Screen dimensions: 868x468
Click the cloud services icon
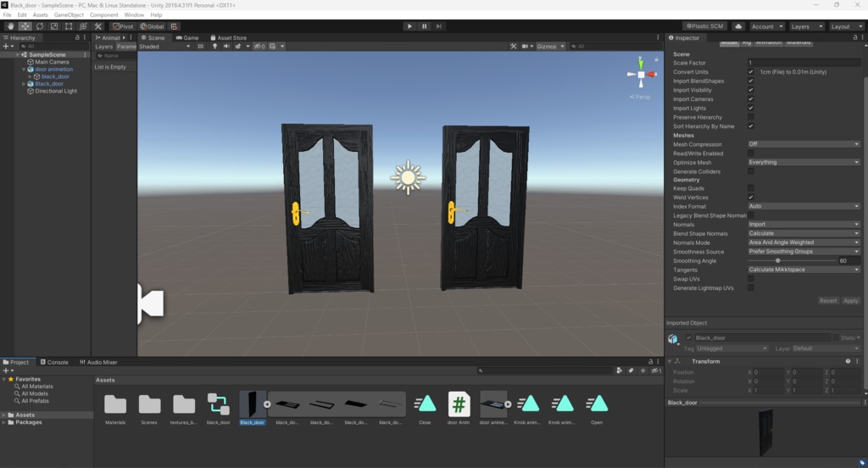pyautogui.click(x=738, y=26)
